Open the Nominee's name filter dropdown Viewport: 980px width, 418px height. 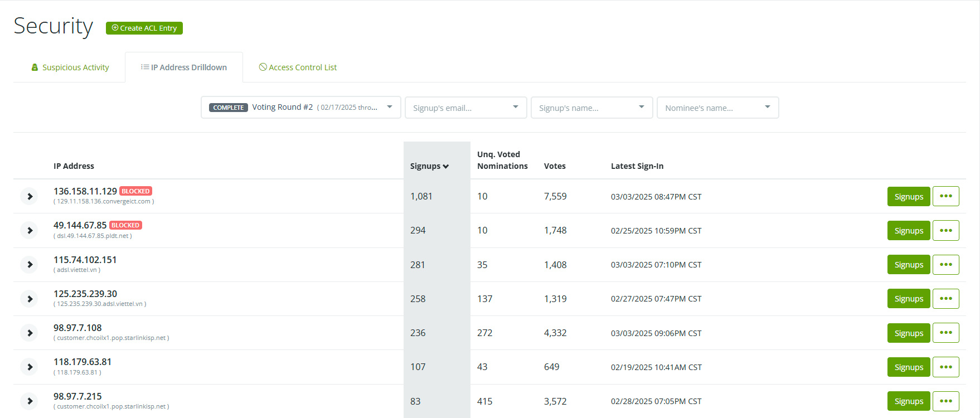coord(717,108)
